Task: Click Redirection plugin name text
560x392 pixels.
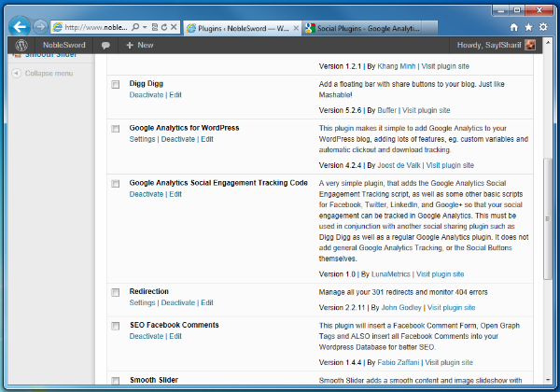Action: [149, 291]
